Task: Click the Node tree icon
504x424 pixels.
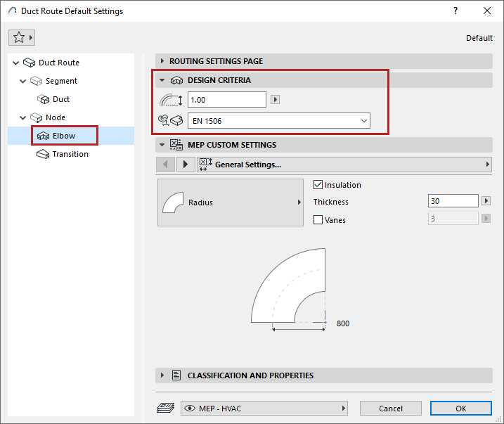Action: coord(36,117)
